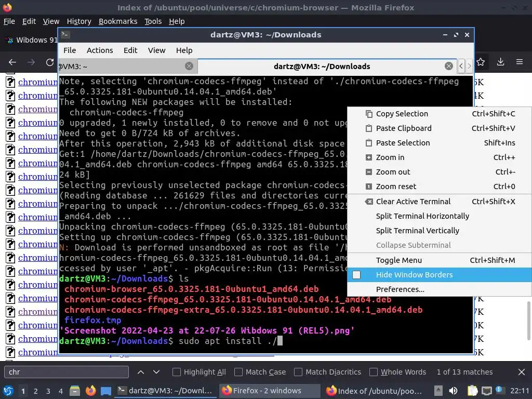Open Firefox Bookmarks menu

[x=118, y=21]
